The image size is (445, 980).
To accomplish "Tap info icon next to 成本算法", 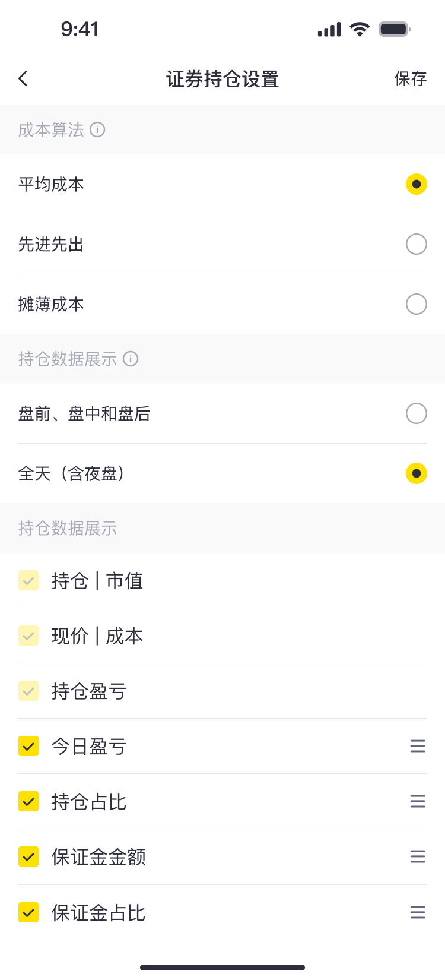I will [x=97, y=129].
